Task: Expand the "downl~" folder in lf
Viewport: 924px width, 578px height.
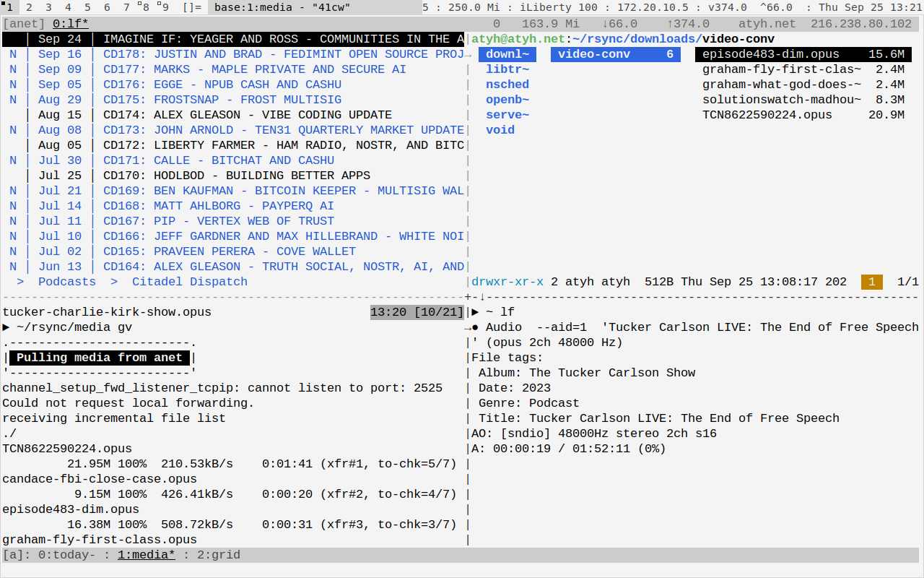Action: [x=507, y=54]
